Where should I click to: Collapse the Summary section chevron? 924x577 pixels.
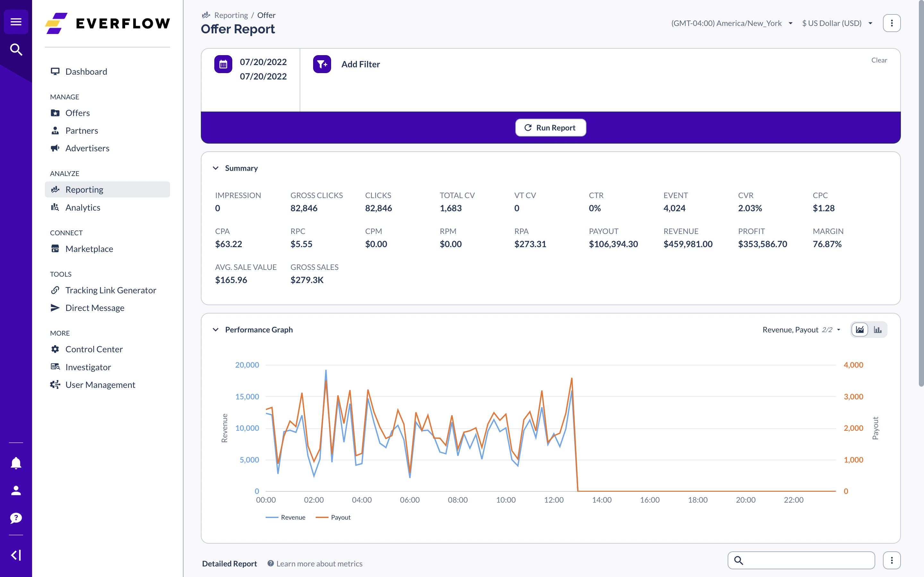point(215,168)
